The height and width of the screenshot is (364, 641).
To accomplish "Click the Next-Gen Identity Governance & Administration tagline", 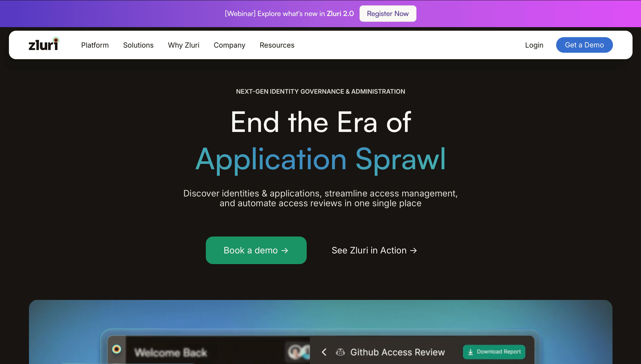I will pos(320,91).
